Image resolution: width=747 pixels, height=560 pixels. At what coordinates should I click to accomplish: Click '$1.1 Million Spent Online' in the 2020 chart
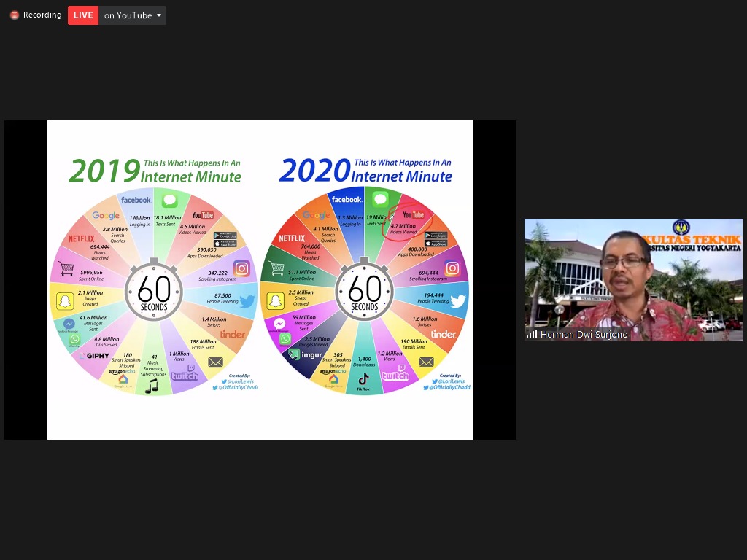tap(301, 275)
